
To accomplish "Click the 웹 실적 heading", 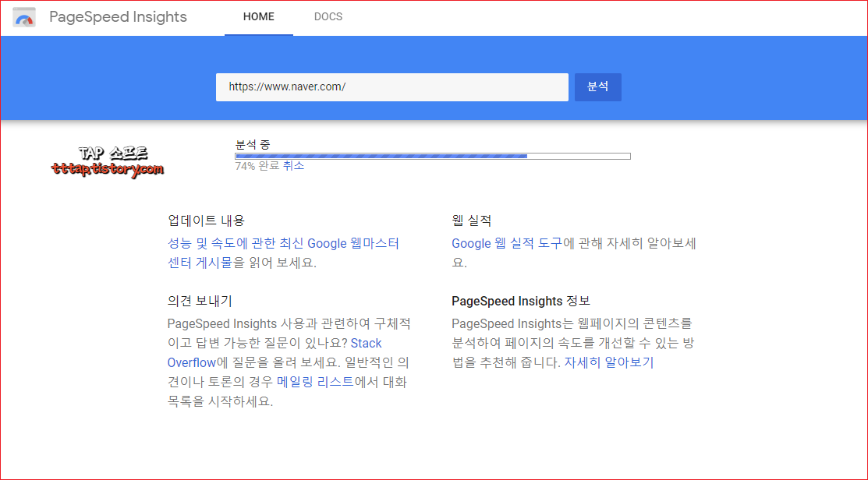I will 472,221.
